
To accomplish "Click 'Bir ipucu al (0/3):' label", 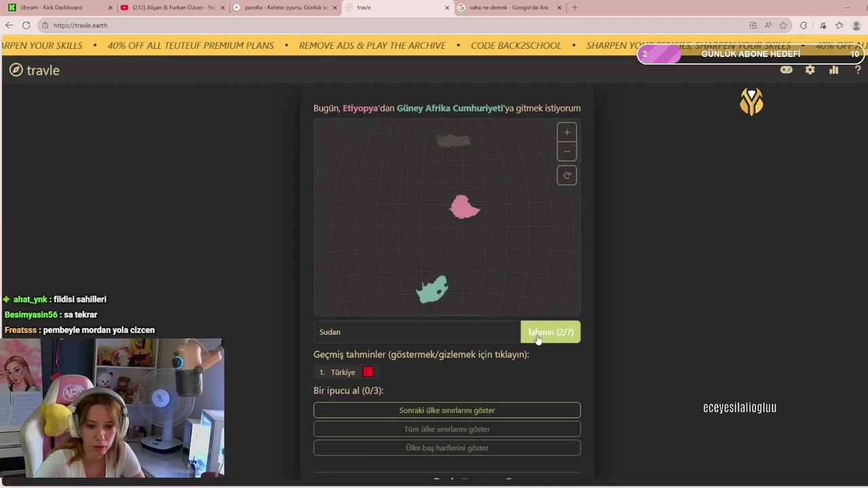I will (349, 390).
